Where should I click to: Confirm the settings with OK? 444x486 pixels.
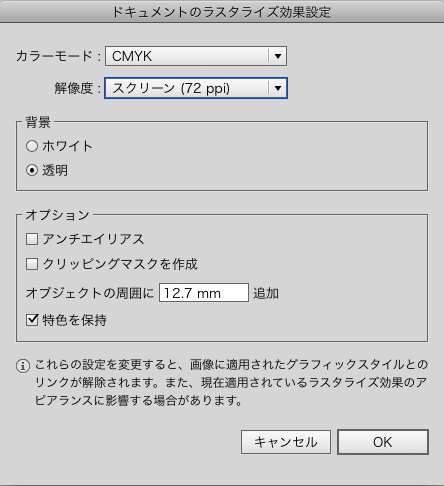(383, 442)
